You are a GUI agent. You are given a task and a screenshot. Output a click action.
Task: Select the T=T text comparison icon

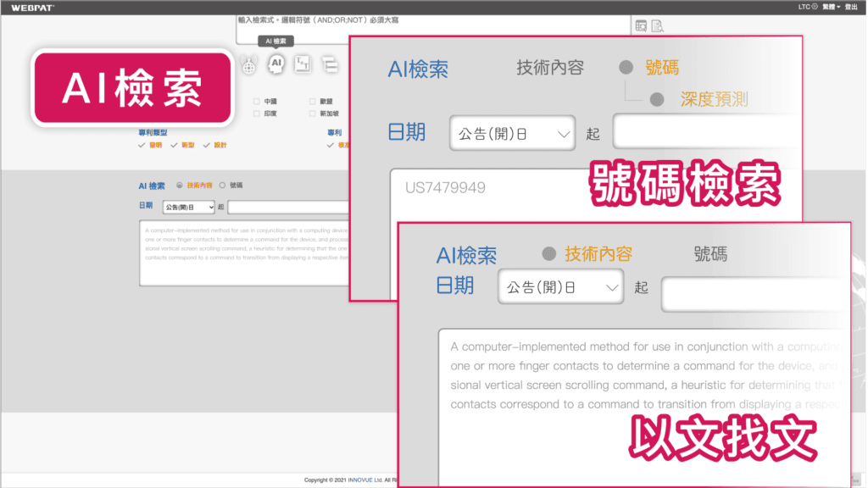(303, 64)
